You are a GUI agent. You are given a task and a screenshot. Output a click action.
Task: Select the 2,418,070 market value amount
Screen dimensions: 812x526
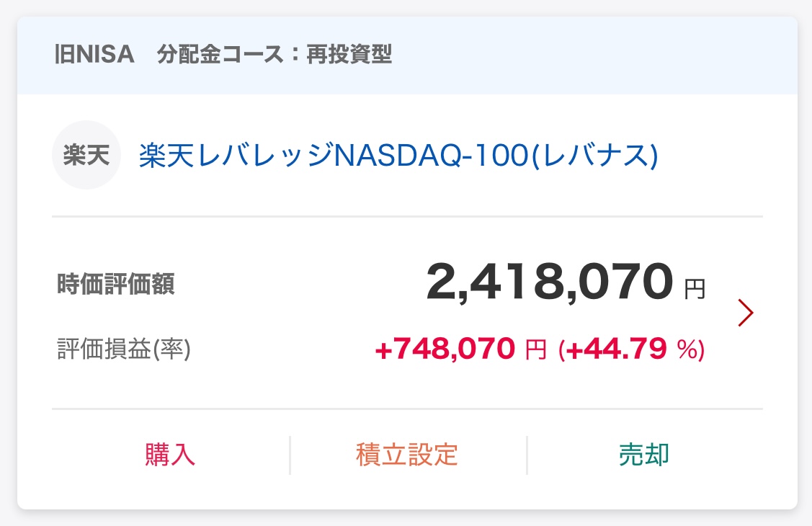tap(550, 282)
